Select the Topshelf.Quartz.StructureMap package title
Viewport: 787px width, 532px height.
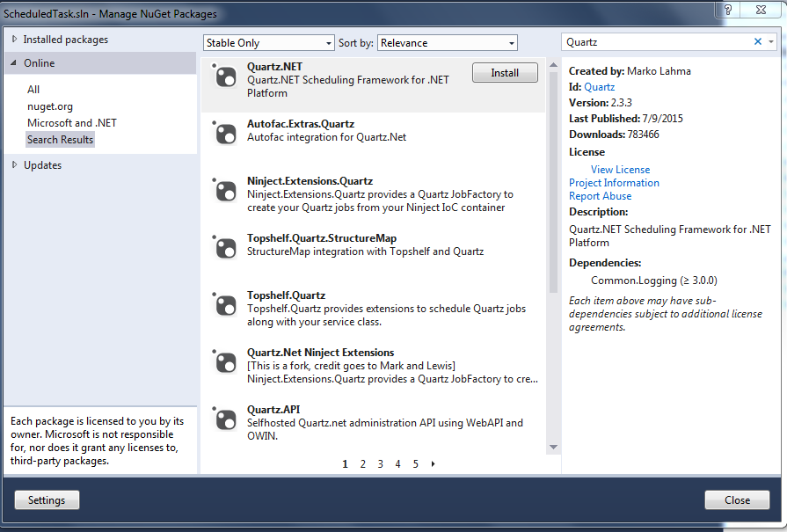[x=322, y=238]
